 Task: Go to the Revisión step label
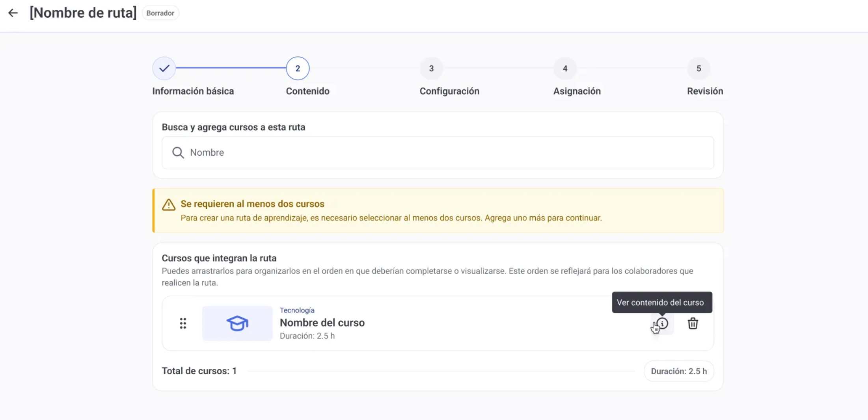[x=705, y=91]
